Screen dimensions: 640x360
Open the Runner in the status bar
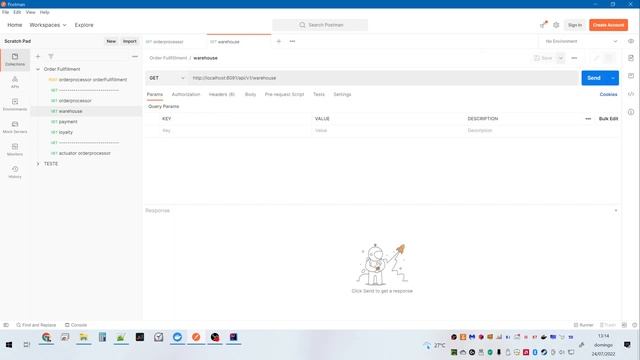(x=584, y=325)
